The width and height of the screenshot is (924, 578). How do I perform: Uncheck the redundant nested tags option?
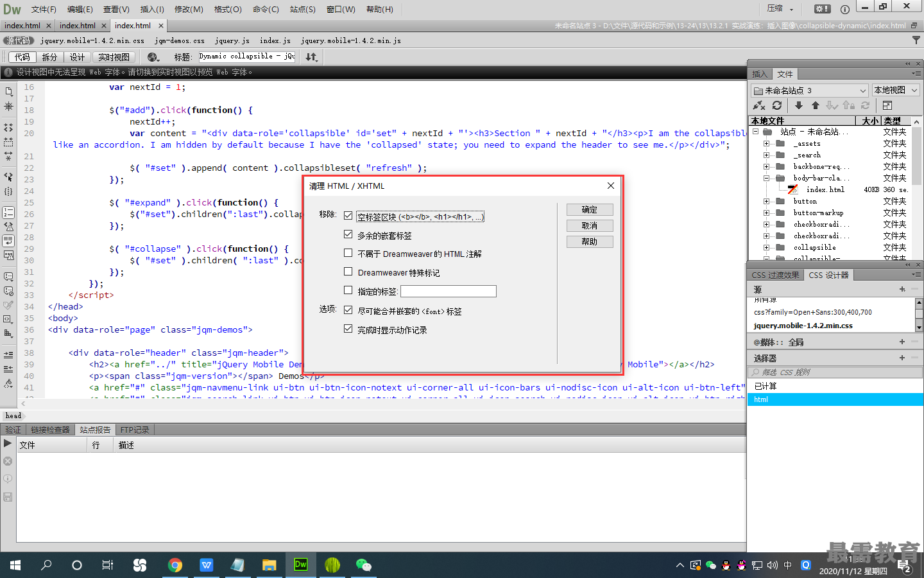coord(348,234)
